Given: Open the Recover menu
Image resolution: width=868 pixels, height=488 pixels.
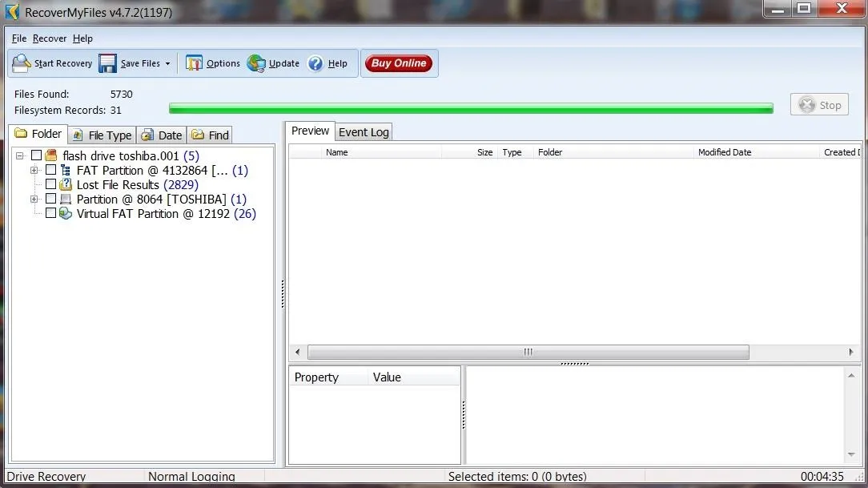Looking at the screenshot, I should (x=50, y=38).
